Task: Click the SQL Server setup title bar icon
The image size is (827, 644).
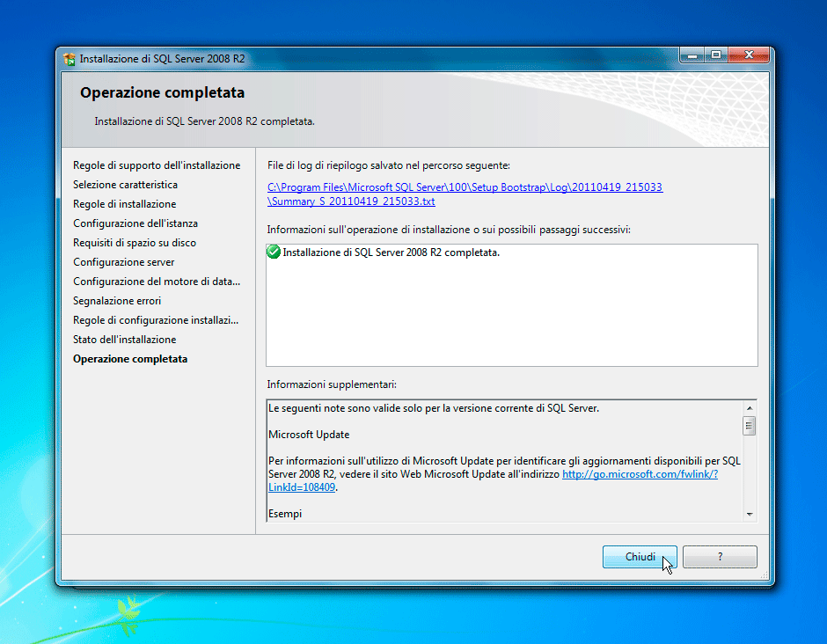Action: (x=70, y=59)
